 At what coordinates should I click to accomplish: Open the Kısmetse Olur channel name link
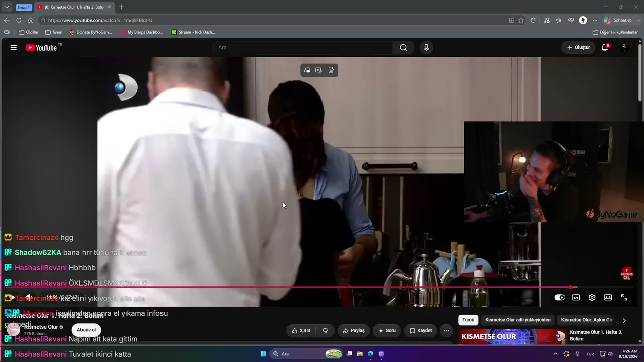41,327
